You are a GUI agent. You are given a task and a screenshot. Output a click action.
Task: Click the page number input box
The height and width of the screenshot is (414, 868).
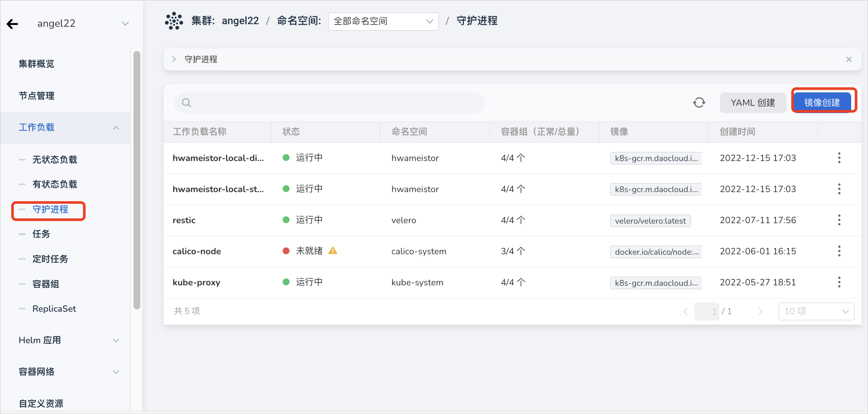(707, 311)
